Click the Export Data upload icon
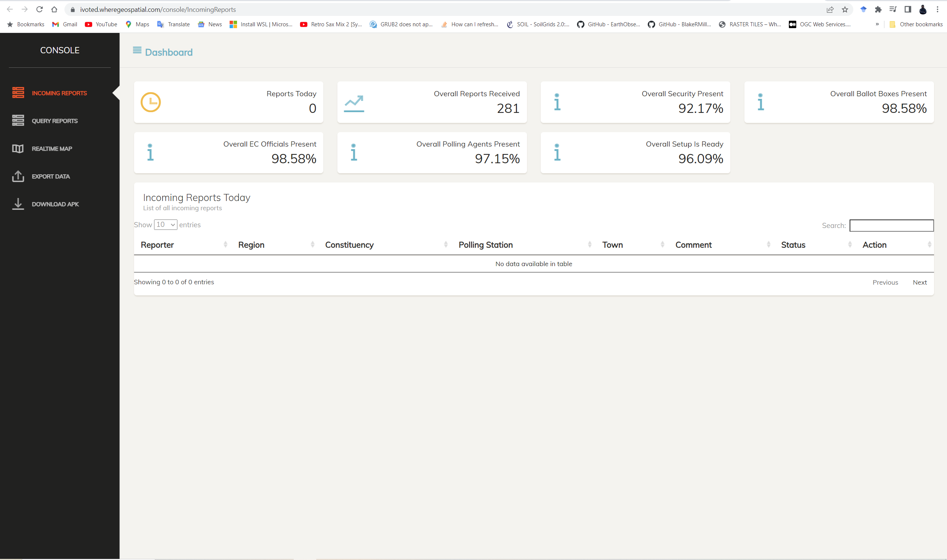The width and height of the screenshot is (947, 560). [18, 176]
